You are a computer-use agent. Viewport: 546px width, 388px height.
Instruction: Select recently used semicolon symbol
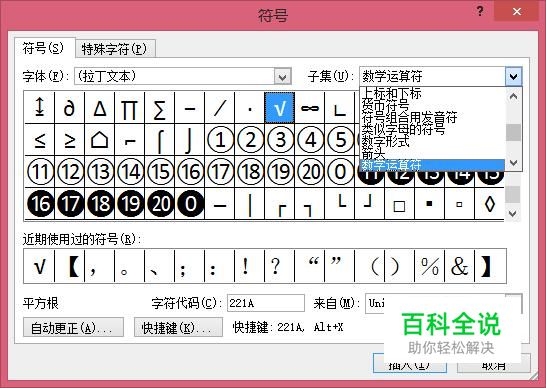(190, 266)
